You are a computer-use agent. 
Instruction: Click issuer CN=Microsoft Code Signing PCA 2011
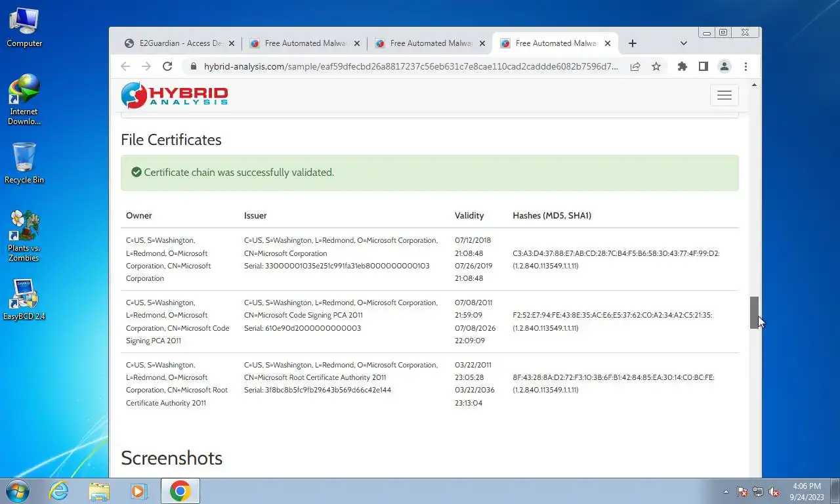pyautogui.click(x=303, y=315)
